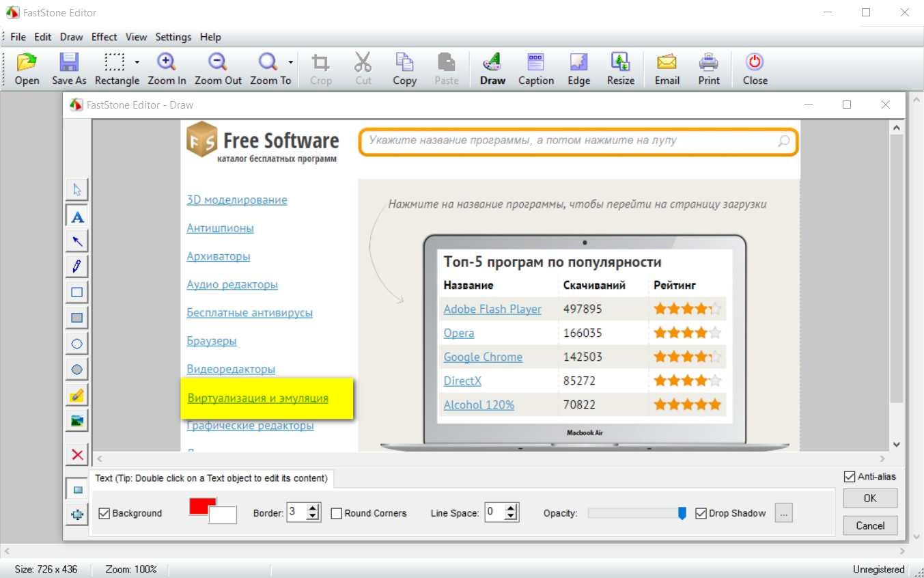Open the Rectangle capture mode dropdown arrow

137,62
